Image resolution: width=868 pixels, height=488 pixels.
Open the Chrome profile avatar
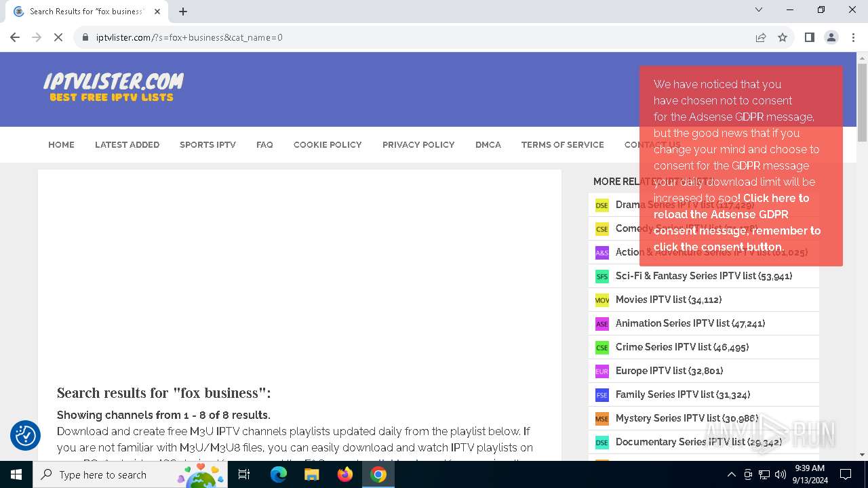tap(831, 37)
